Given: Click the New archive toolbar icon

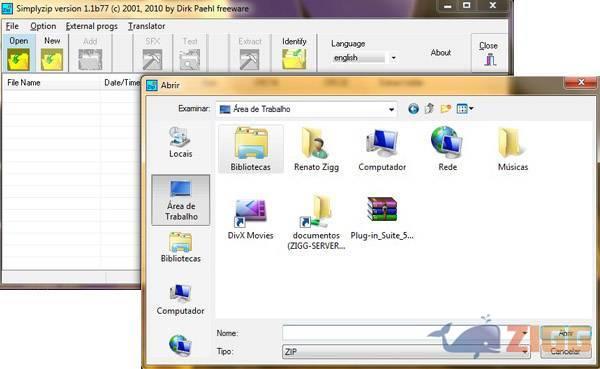Looking at the screenshot, I should (x=52, y=59).
